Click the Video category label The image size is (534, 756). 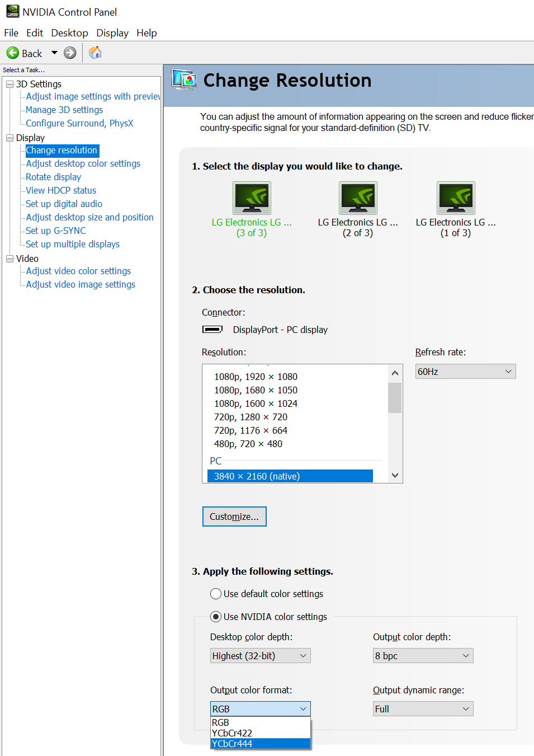click(x=27, y=259)
